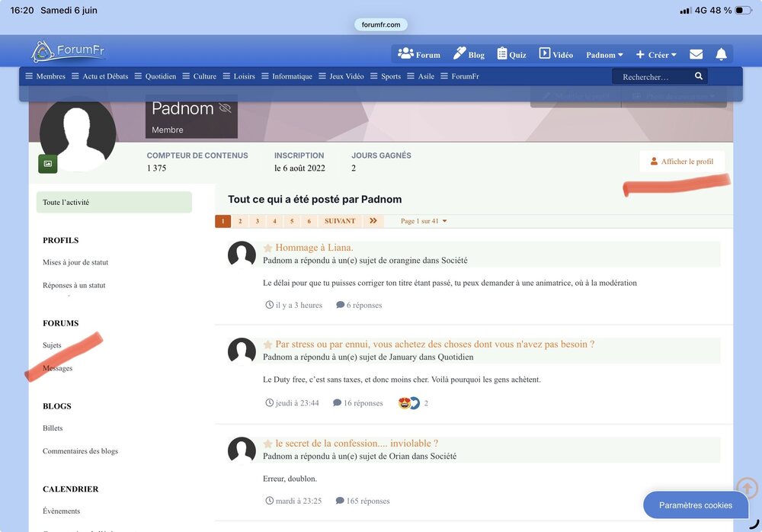This screenshot has width=762, height=532.
Task: Click star icon beside Hommage à Liana
Action: pyautogui.click(x=267, y=248)
